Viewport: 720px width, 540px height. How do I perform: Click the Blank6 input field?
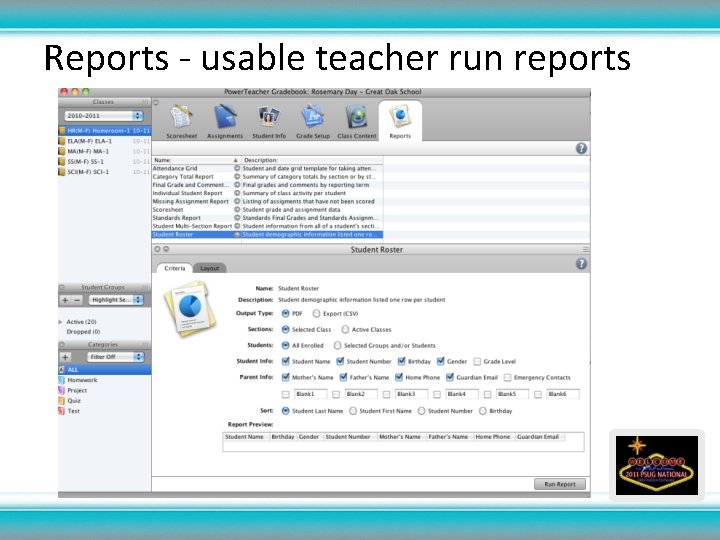point(562,394)
